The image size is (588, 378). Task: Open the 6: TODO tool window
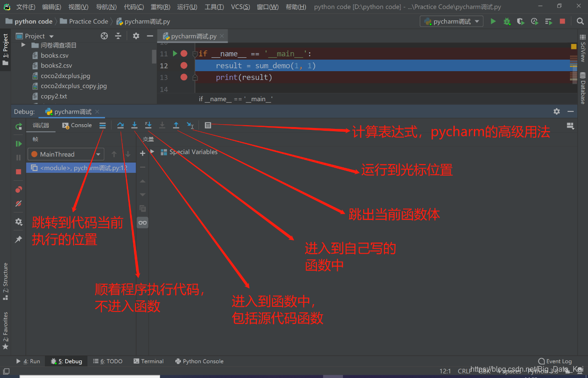click(108, 361)
